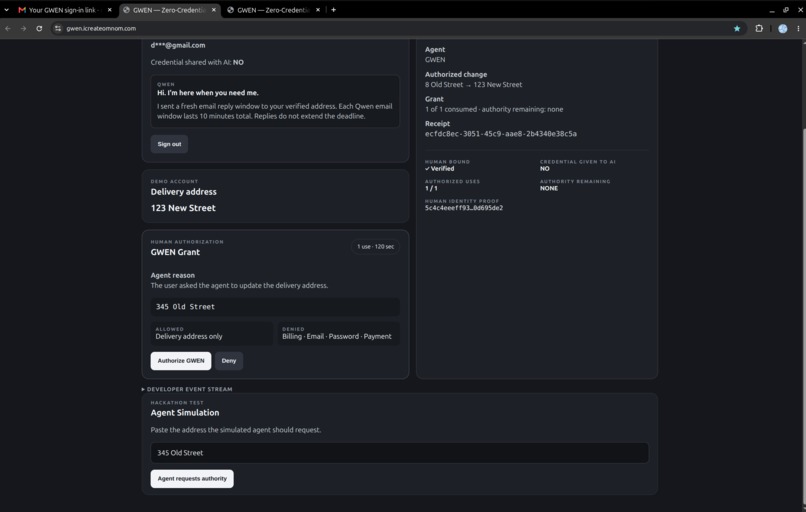
Task: Select the active GWEN Zero-Credential tab
Action: [x=170, y=10]
